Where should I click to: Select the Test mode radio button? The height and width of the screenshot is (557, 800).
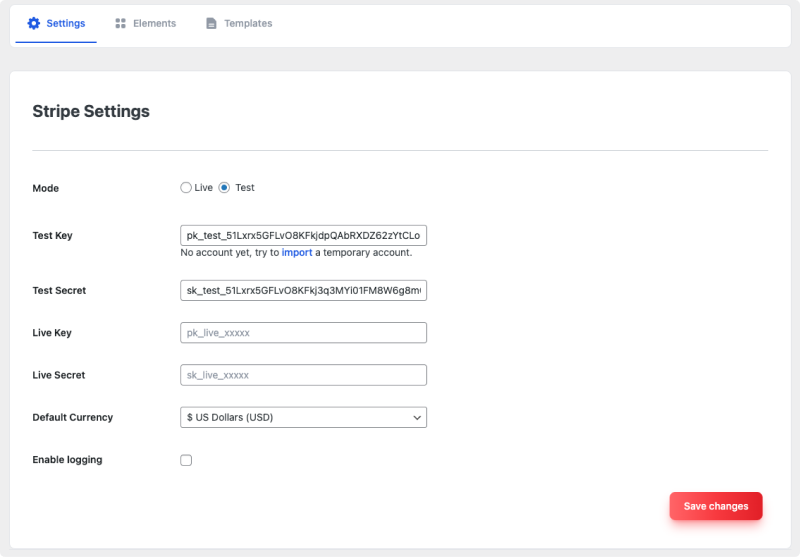pyautogui.click(x=224, y=187)
